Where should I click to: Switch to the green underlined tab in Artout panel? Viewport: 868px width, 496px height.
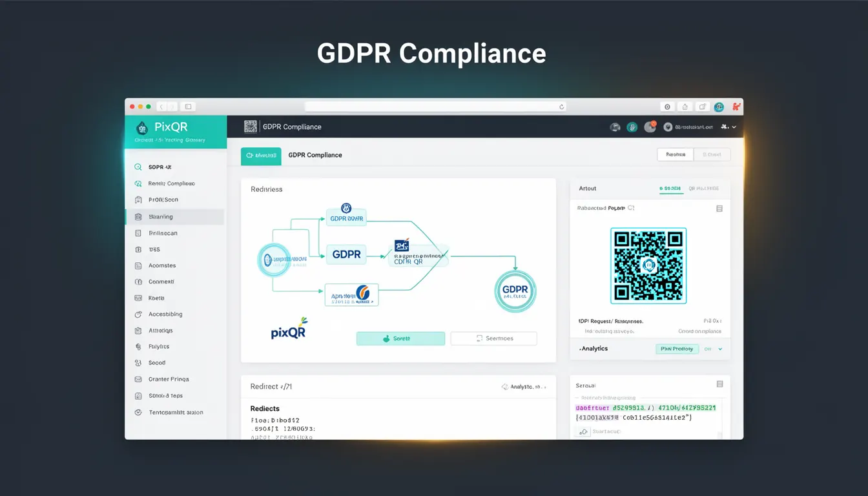pyautogui.click(x=670, y=189)
